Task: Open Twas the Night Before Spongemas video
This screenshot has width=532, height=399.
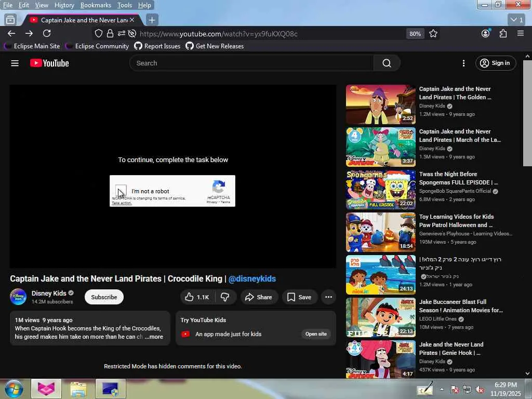Action: click(458, 178)
